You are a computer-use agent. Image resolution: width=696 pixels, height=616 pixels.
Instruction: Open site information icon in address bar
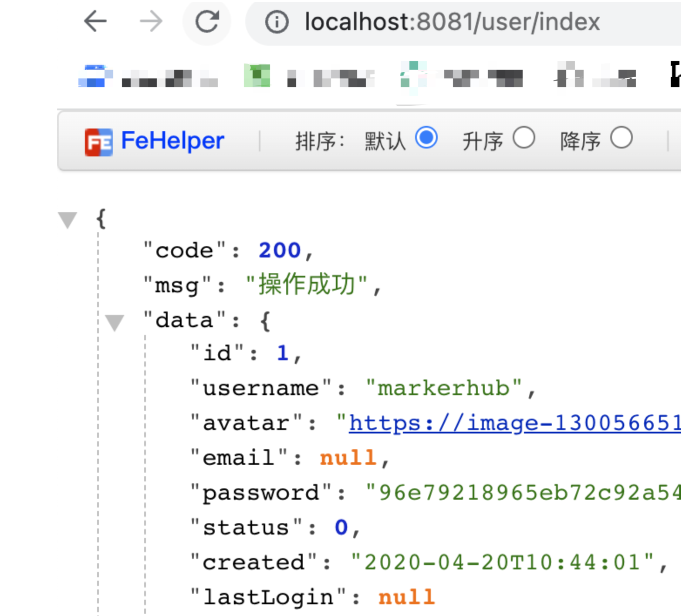click(277, 22)
